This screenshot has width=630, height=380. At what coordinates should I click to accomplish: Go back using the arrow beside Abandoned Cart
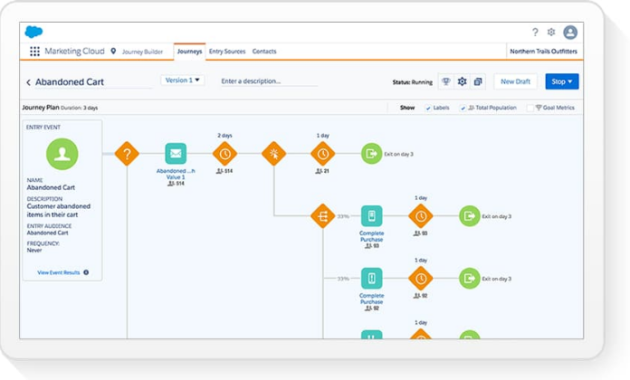(28, 82)
